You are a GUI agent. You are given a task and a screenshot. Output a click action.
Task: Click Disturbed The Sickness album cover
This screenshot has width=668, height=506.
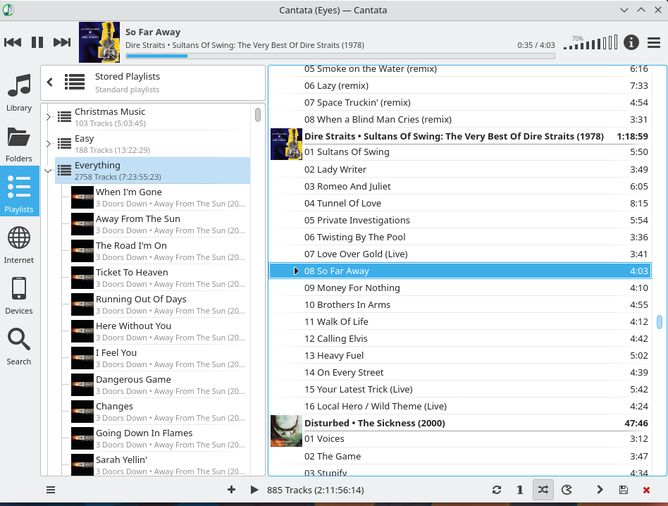286,431
